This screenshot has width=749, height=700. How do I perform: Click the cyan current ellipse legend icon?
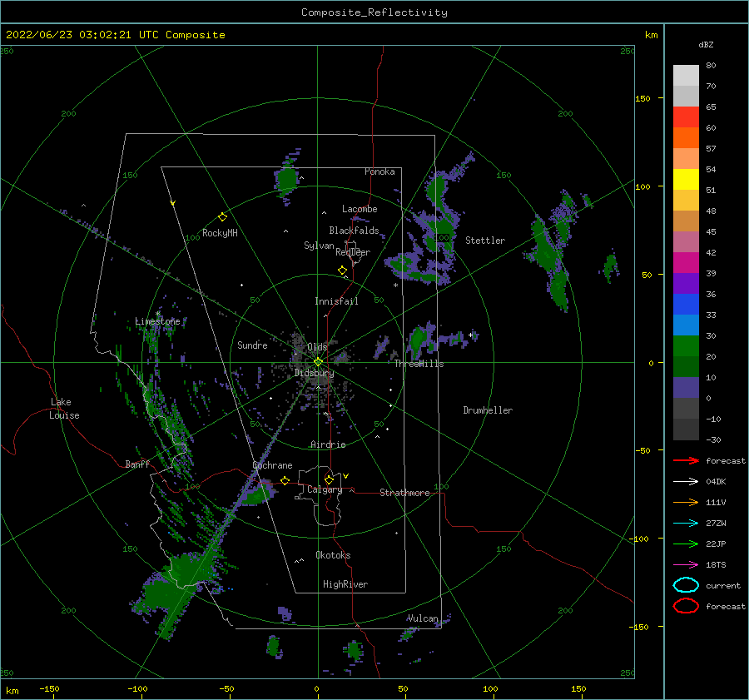point(686,585)
